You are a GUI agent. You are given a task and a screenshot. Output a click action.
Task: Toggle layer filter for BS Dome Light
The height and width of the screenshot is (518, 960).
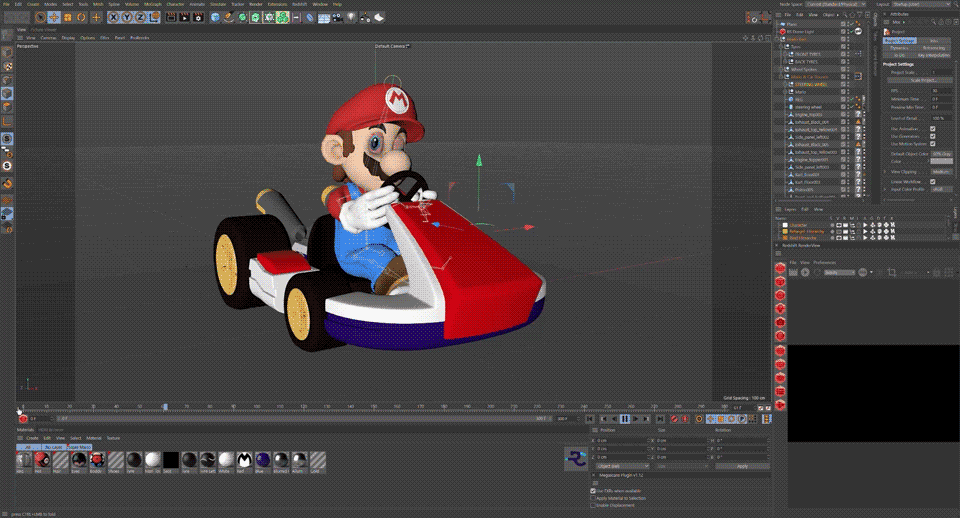[x=842, y=31]
